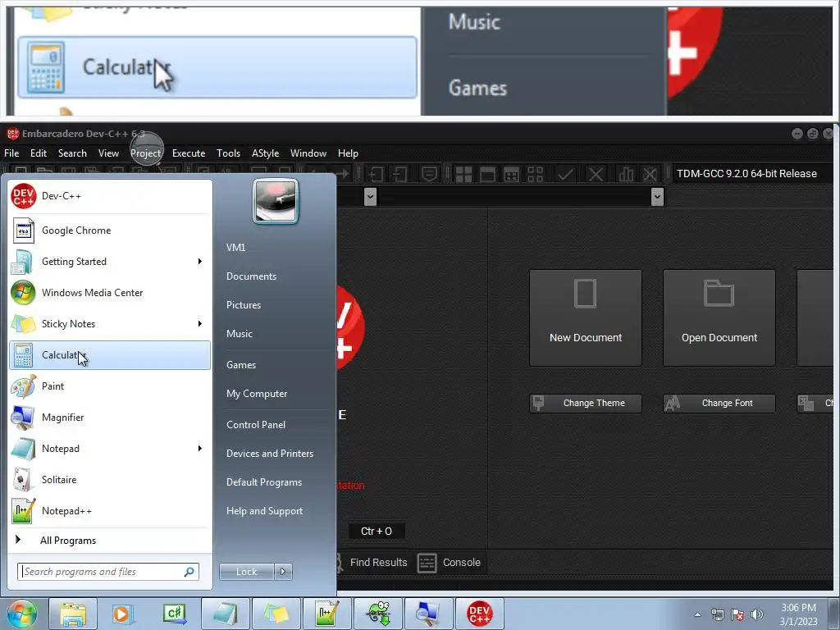Launch Paint from the Start menu

[110, 386]
